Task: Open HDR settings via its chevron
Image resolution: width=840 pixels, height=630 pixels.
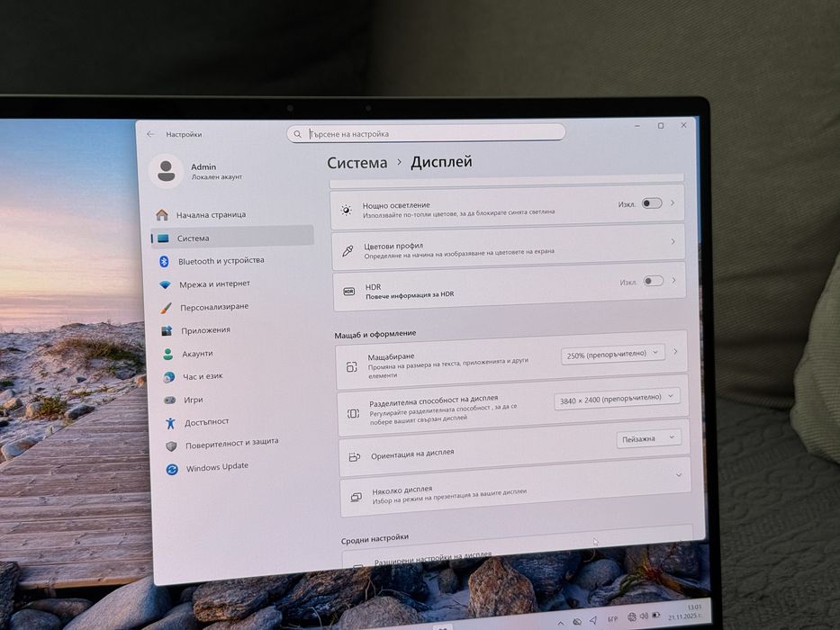Action: pos(674,280)
